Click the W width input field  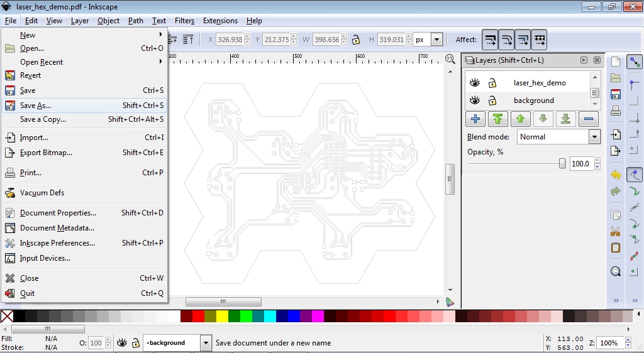click(x=326, y=40)
